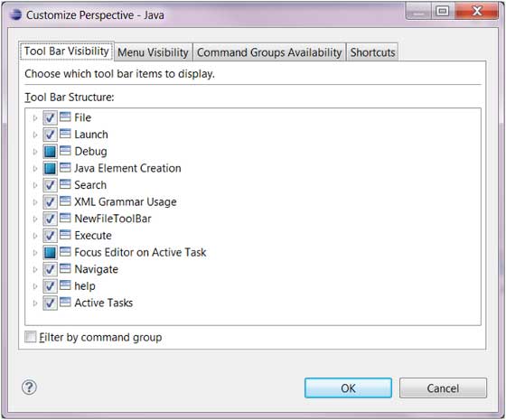Viewport: 506px width, 420px height.
Task: Click the toolbar icon beside Execute
Action: (x=65, y=235)
